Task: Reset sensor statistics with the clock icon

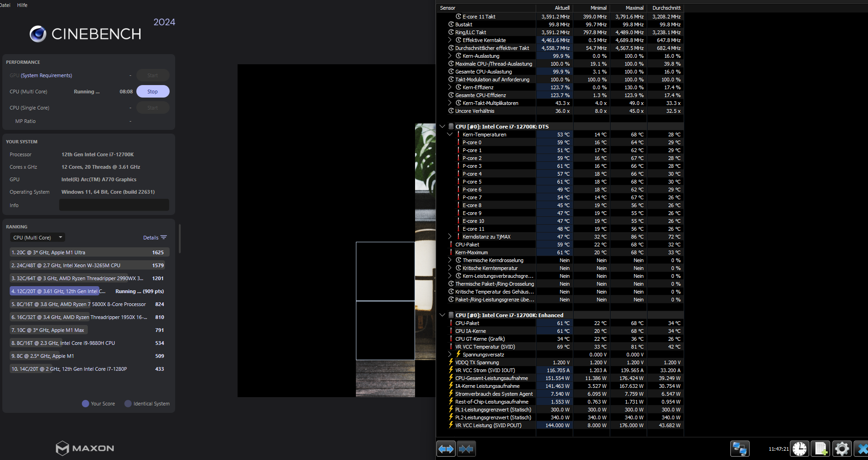Action: [x=800, y=448]
